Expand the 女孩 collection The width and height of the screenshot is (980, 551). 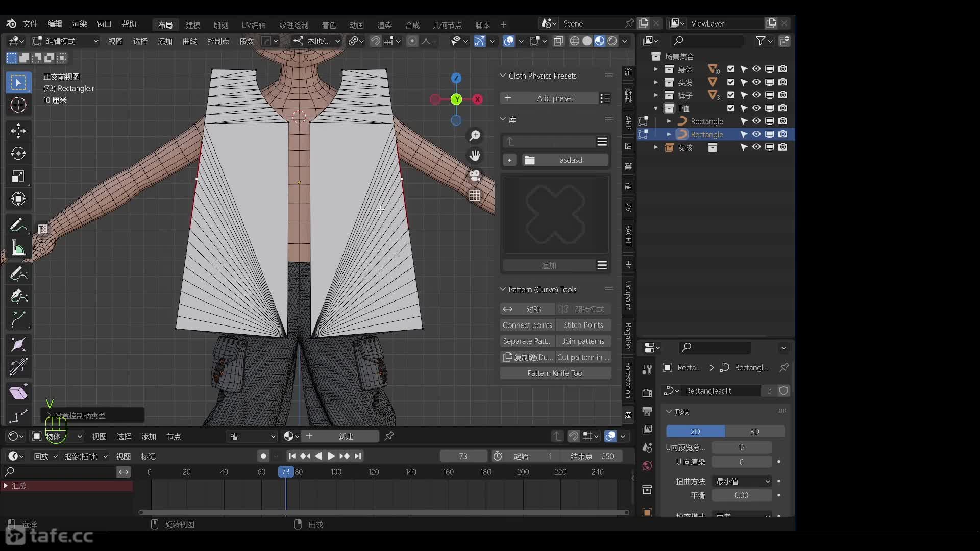coord(656,147)
